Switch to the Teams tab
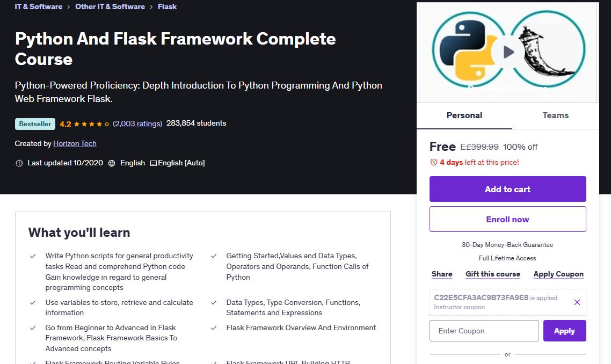The height and width of the screenshot is (364, 611). tap(555, 115)
